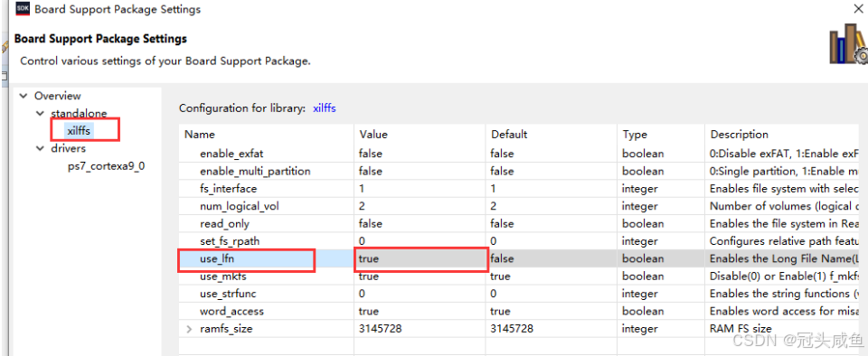Open the use_lfn value dropdown showing true
Image resolution: width=868 pixels, height=356 pixels.
420,258
